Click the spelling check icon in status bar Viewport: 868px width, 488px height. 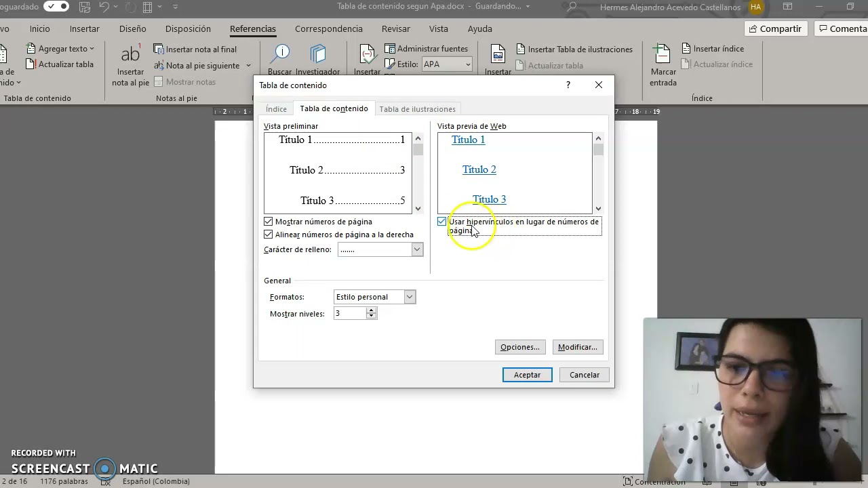click(105, 481)
